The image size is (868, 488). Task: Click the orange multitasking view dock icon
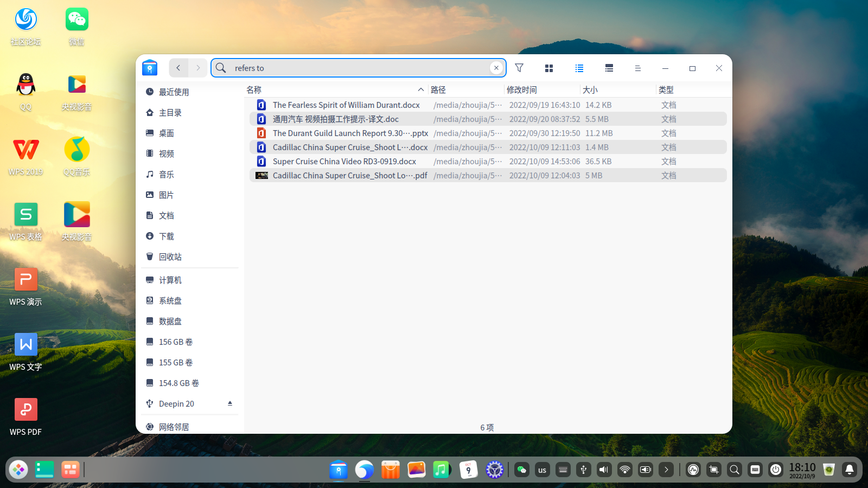pos(71,470)
